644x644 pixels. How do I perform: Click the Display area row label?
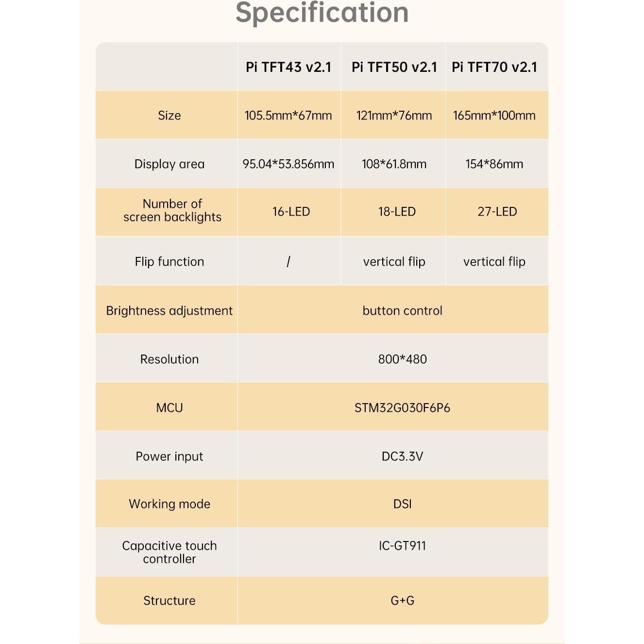click(x=169, y=164)
